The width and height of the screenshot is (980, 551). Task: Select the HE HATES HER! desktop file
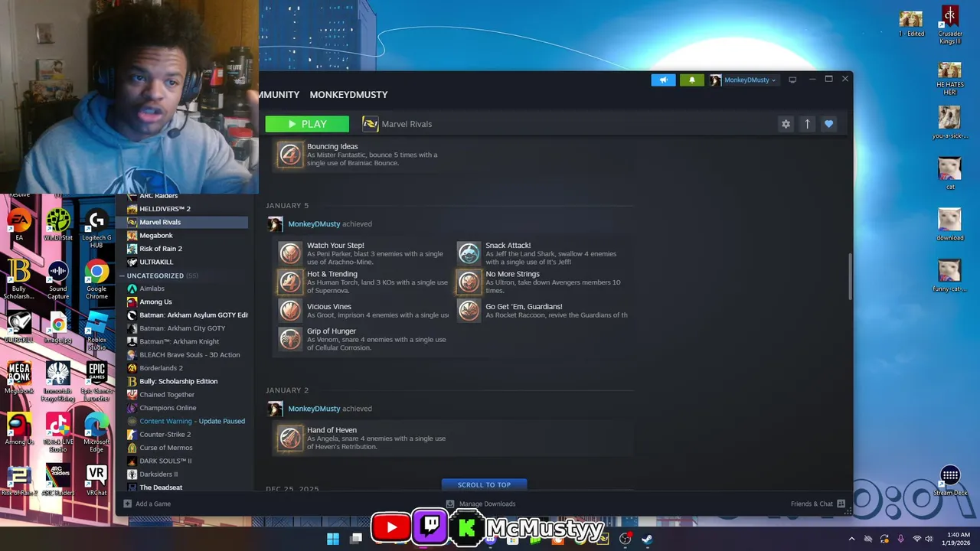950,79
